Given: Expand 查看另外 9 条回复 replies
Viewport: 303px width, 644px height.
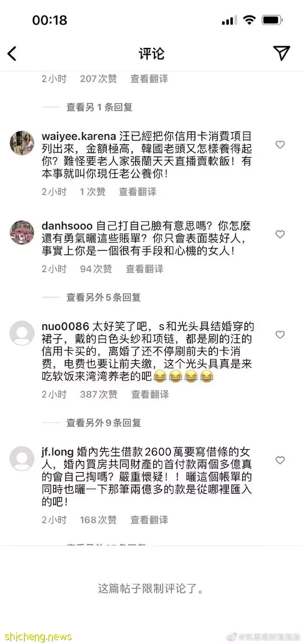Looking at the screenshot, I should pos(104,423).
